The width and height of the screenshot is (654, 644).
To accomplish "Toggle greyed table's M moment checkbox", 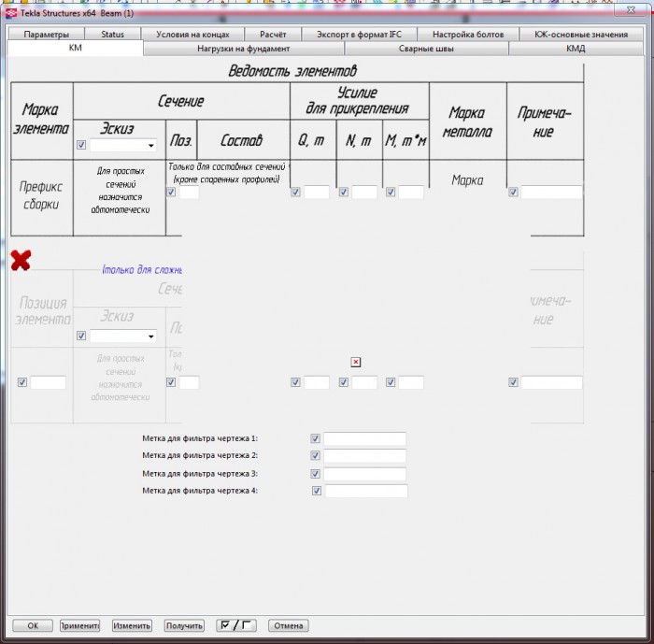I will click(x=391, y=382).
